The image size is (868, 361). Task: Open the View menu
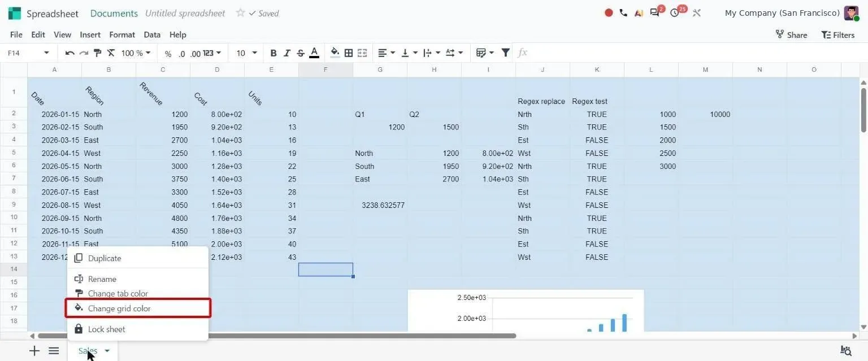62,34
